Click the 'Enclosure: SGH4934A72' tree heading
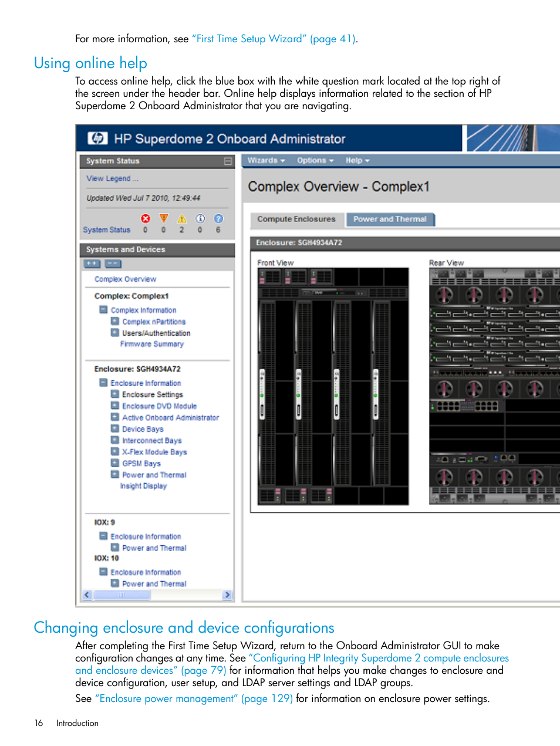Screen dimensions: 560x746 click(137, 369)
